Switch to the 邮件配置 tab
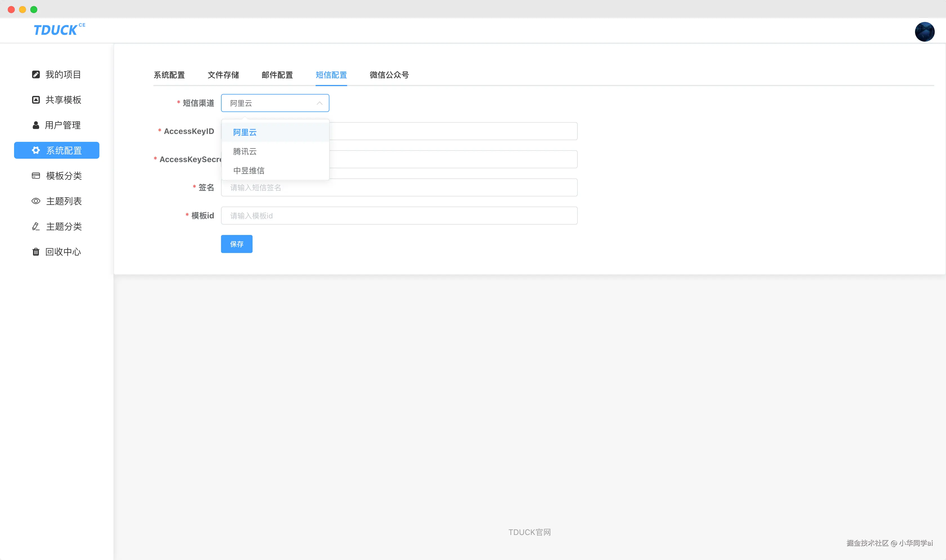The image size is (946, 560). 277,75
